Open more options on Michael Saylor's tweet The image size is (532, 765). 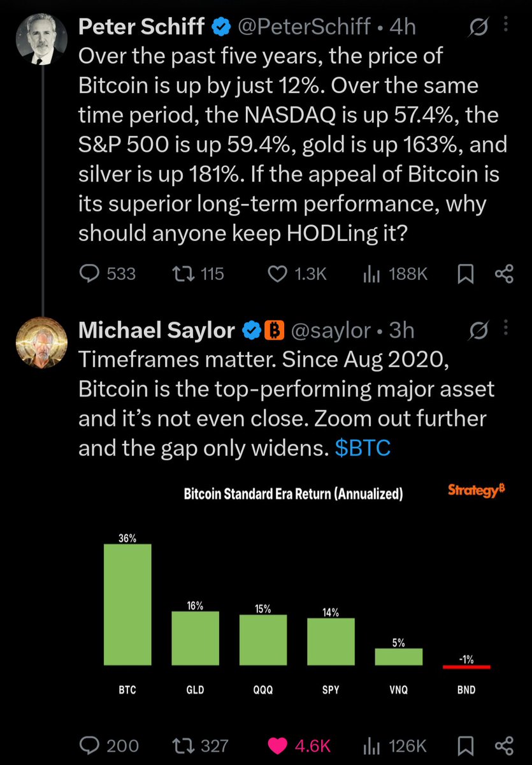tap(506, 328)
